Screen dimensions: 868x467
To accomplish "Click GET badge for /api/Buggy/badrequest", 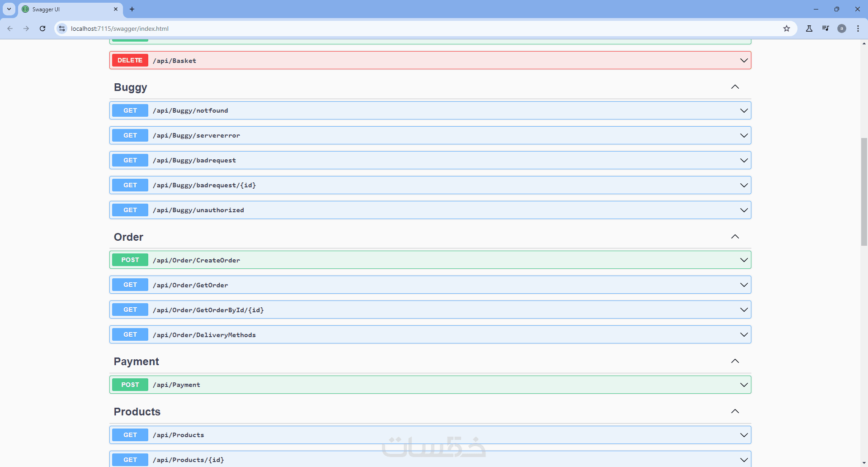I will pos(130,160).
